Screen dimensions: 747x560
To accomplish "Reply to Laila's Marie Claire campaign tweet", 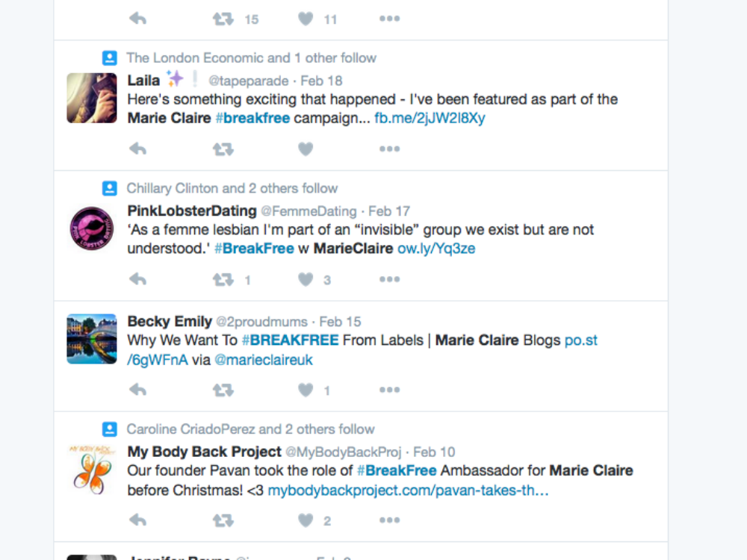I will point(137,149).
